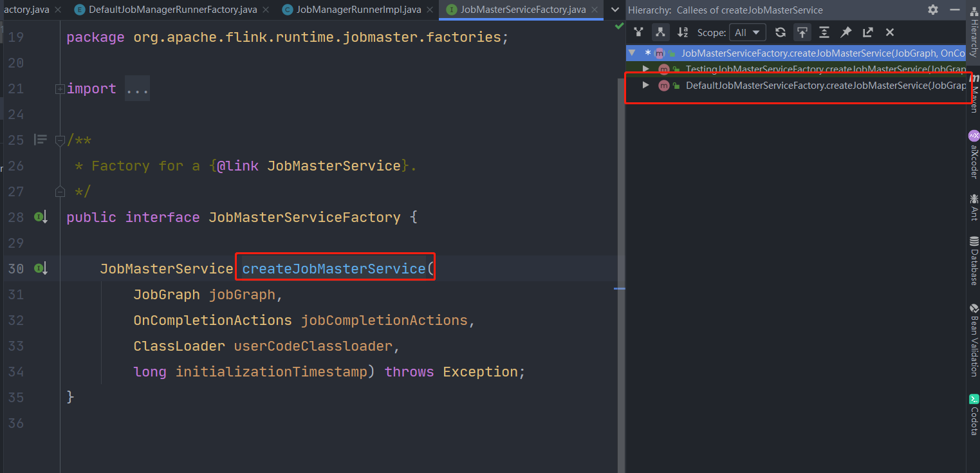Click initializationTimestamp parameter name

coord(271,372)
